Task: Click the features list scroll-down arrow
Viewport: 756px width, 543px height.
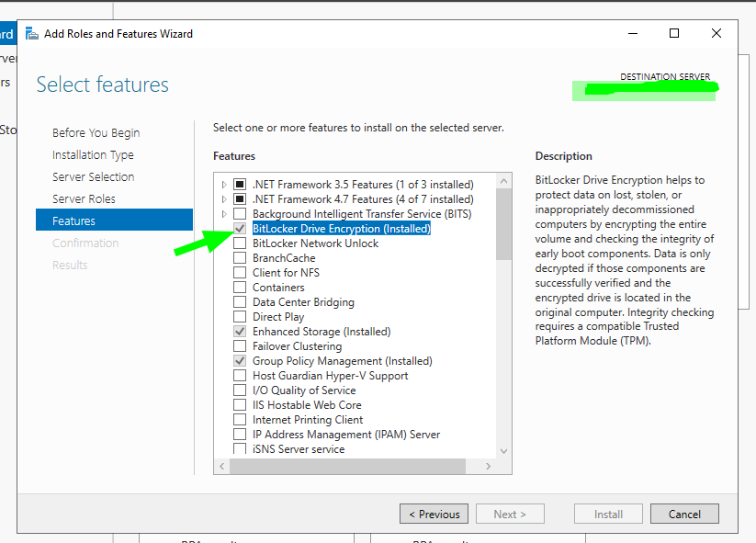Action: coord(503,451)
